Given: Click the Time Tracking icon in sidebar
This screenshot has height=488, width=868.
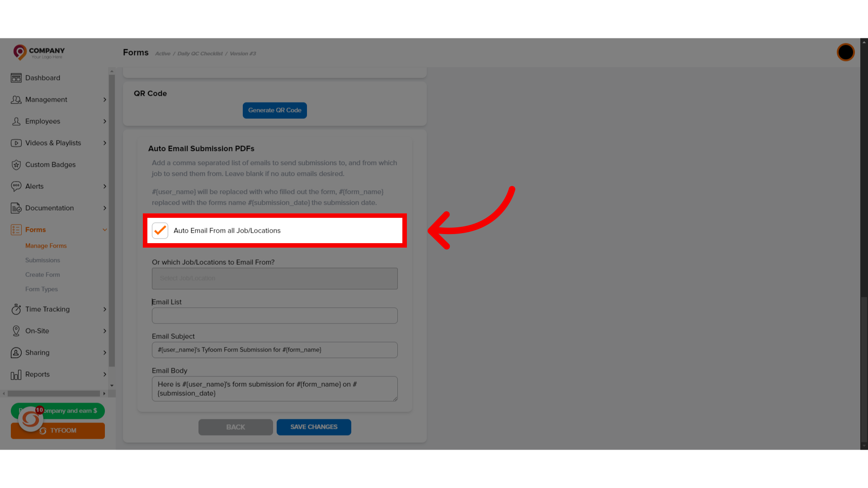Looking at the screenshot, I should tap(16, 309).
